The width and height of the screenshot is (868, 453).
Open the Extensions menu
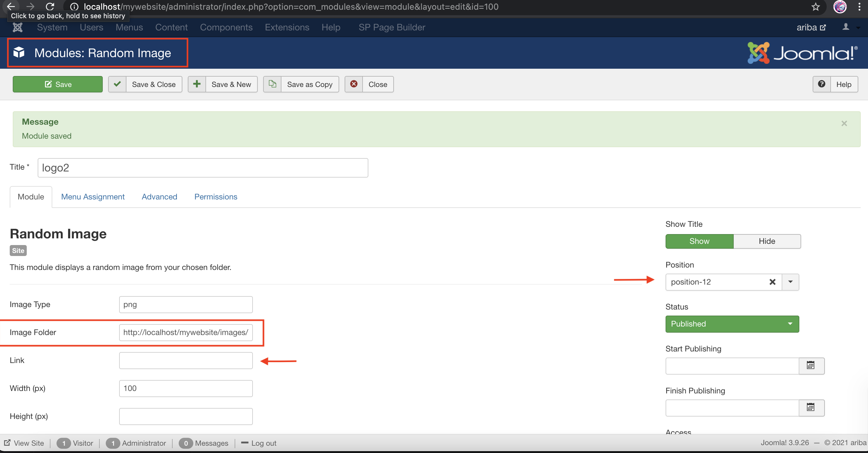tap(287, 27)
